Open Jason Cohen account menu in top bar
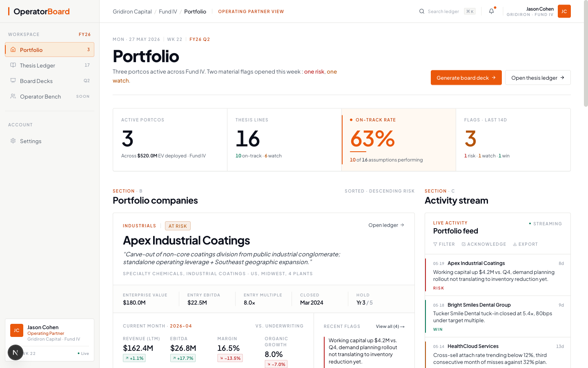 539,11
